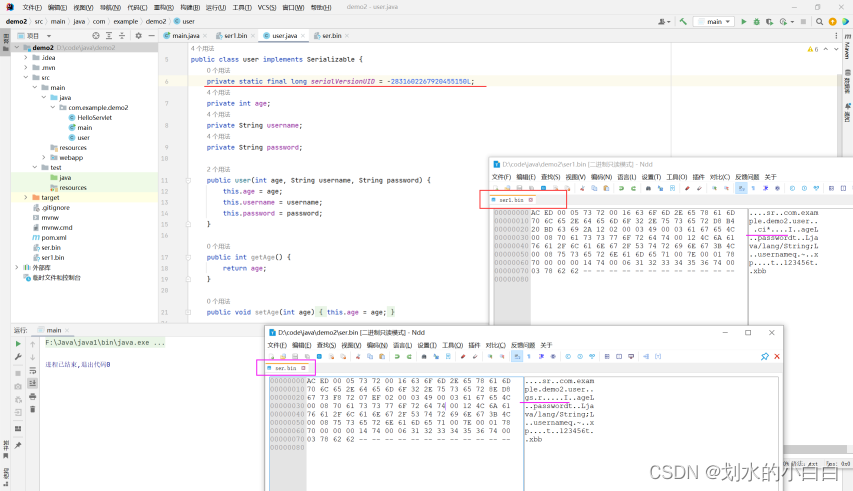Image resolution: width=853 pixels, height=491 pixels.
Task: Click Collapse All icon in project panel header
Action: pos(122,35)
